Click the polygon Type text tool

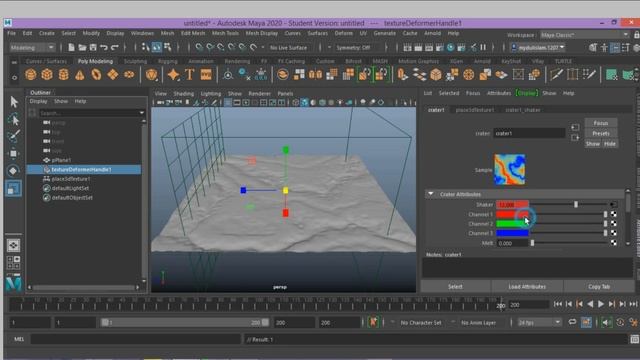coord(190,75)
